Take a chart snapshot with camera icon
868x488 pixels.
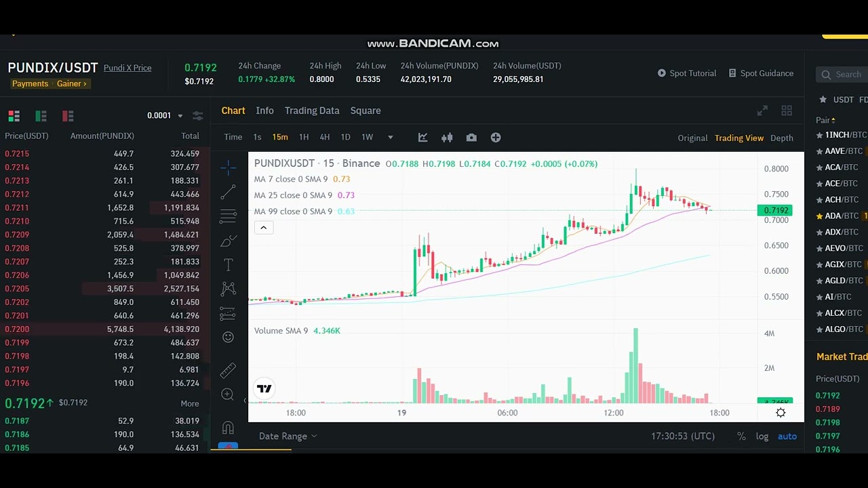click(x=471, y=138)
